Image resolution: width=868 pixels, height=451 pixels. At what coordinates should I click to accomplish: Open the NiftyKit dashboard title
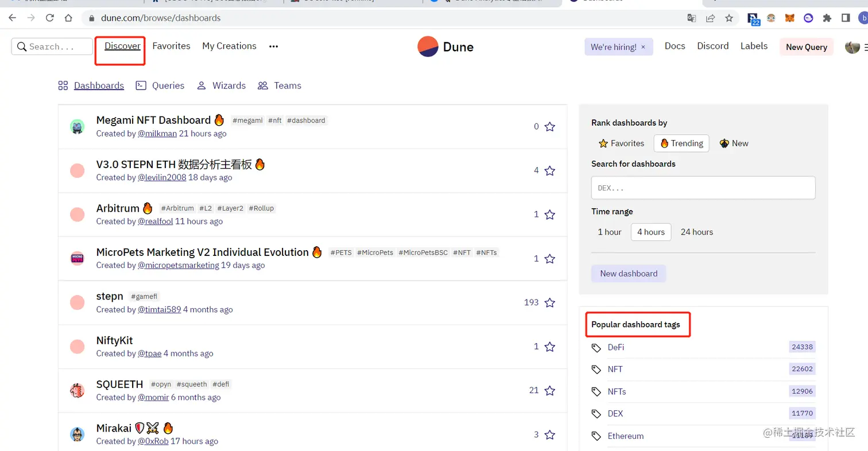pos(114,340)
